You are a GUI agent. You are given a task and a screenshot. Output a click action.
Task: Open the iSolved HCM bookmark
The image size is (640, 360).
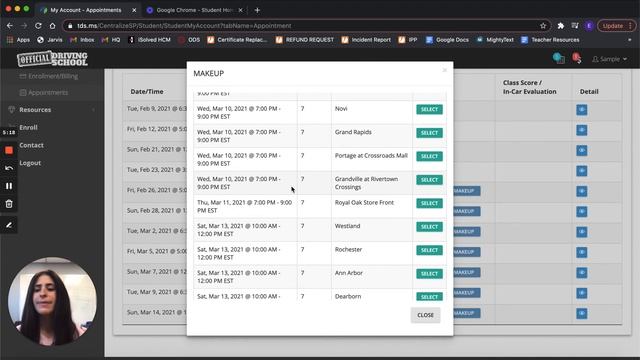click(149, 40)
